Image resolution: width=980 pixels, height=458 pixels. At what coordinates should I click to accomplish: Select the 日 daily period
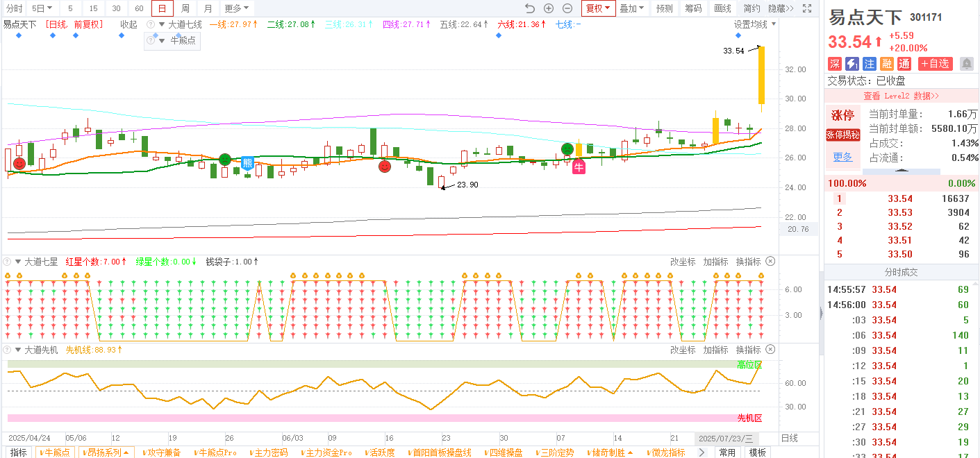162,8
